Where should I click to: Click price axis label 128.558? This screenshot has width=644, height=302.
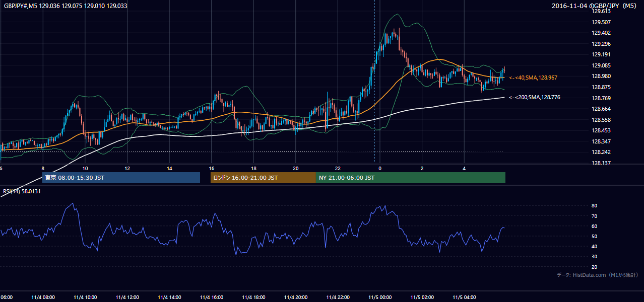click(x=601, y=120)
